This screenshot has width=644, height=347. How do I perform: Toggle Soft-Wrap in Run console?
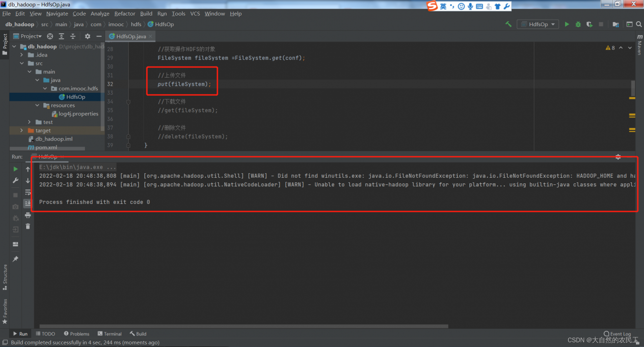pyautogui.click(x=28, y=192)
